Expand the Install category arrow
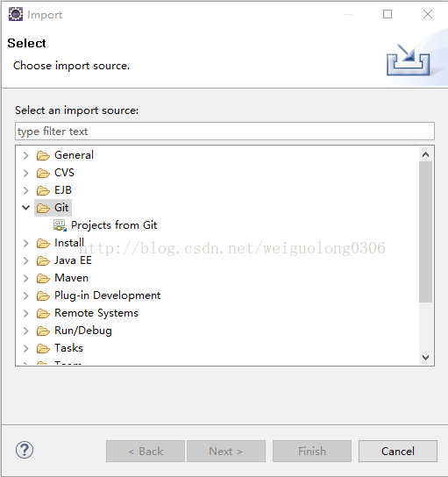Image resolution: width=448 pixels, height=477 pixels. (25, 243)
